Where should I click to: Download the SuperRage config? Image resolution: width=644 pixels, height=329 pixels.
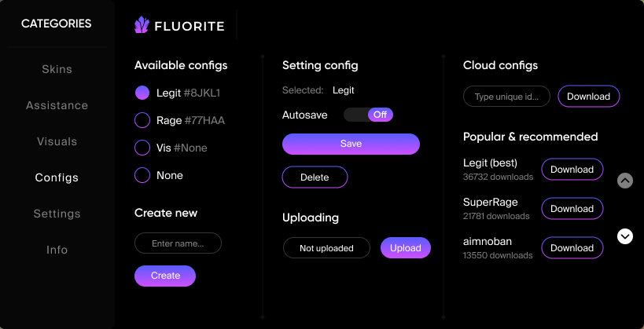tap(572, 209)
